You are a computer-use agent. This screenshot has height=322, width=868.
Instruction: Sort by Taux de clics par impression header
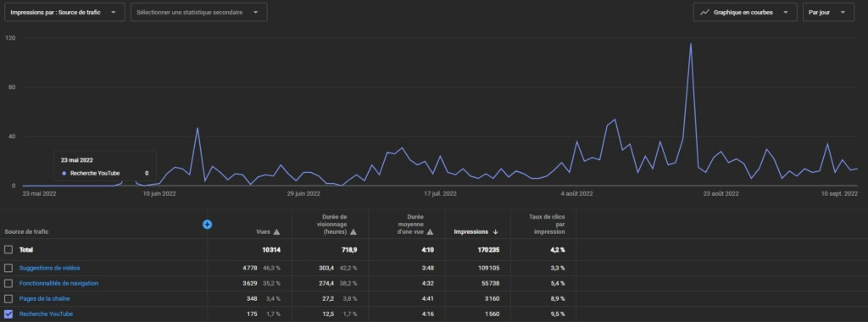tap(547, 224)
